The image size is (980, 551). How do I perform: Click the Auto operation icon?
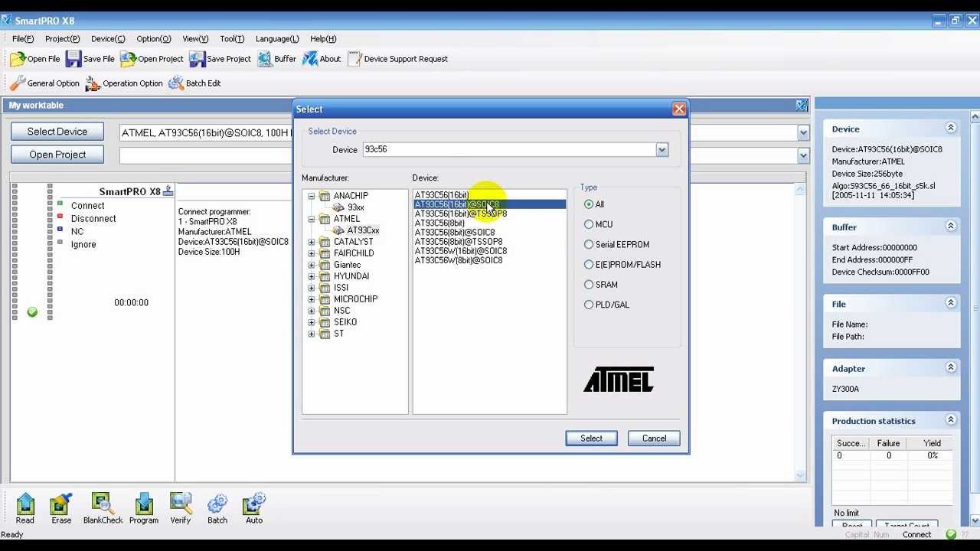[x=254, y=508]
